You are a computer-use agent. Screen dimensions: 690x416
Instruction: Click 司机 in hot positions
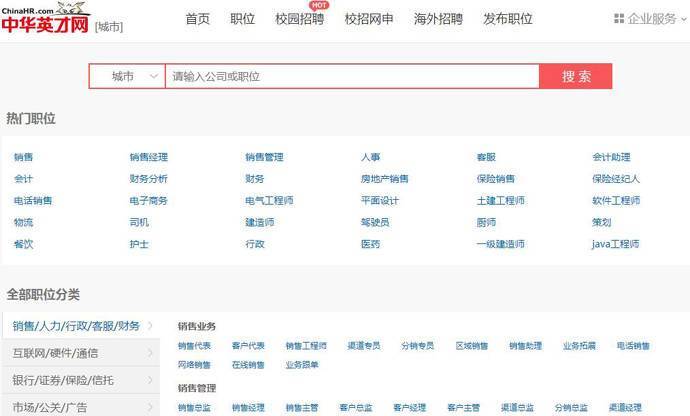pyautogui.click(x=139, y=222)
